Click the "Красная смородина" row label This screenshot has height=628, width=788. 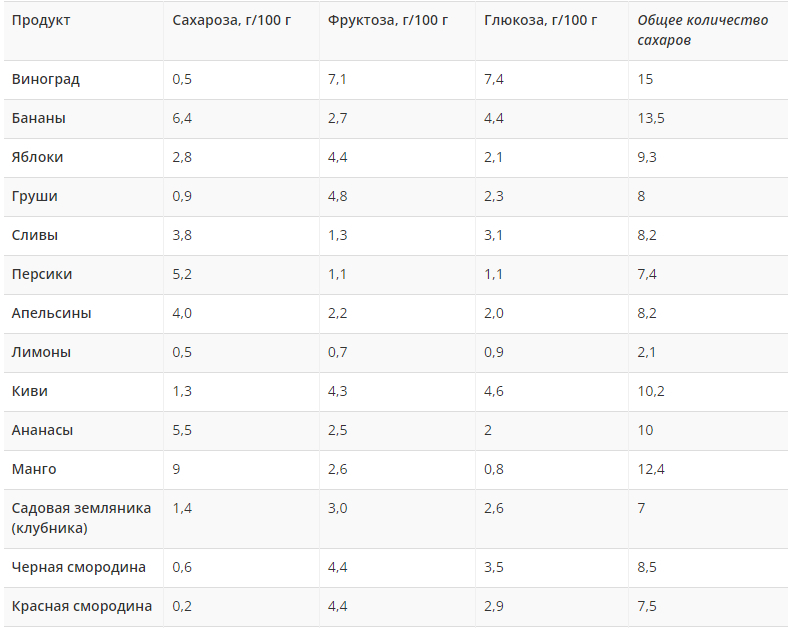[x=82, y=606]
